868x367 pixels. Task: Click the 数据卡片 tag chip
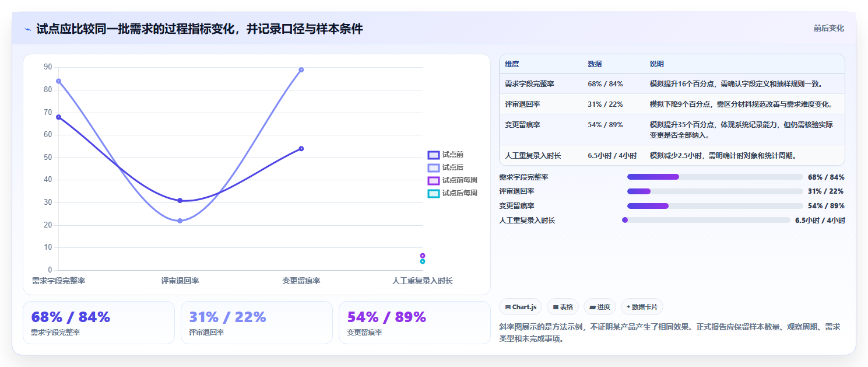[x=642, y=307]
